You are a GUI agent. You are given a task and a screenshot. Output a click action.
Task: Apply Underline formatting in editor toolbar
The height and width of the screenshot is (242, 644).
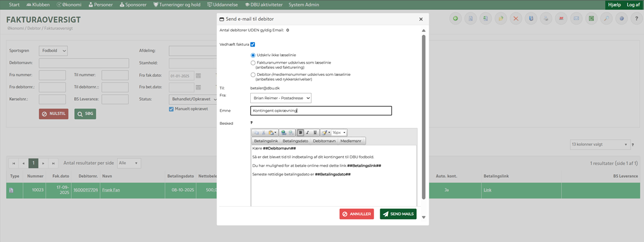point(315,133)
